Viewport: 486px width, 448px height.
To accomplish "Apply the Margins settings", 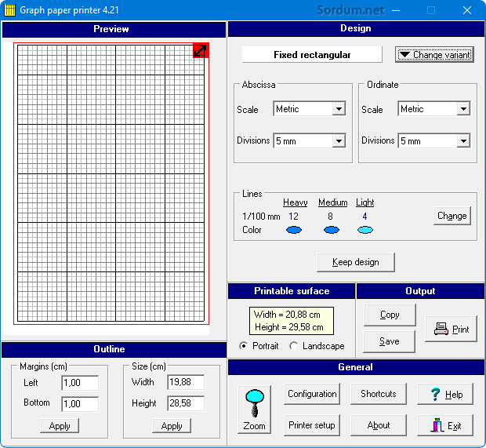I will [60, 426].
